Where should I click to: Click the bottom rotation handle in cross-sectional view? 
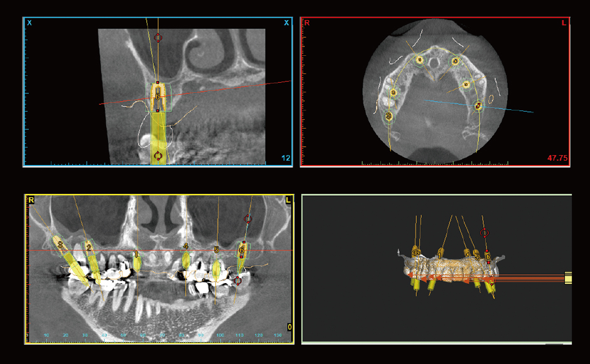[158, 155]
